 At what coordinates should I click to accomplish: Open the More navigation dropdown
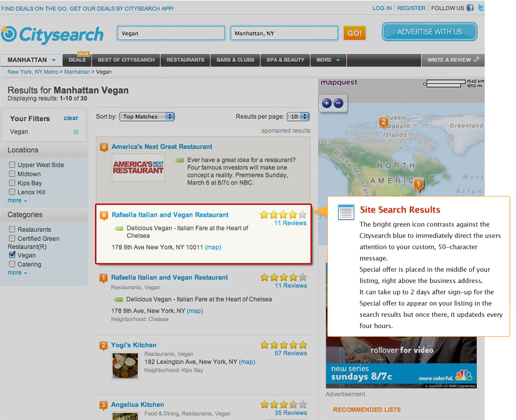pos(328,60)
